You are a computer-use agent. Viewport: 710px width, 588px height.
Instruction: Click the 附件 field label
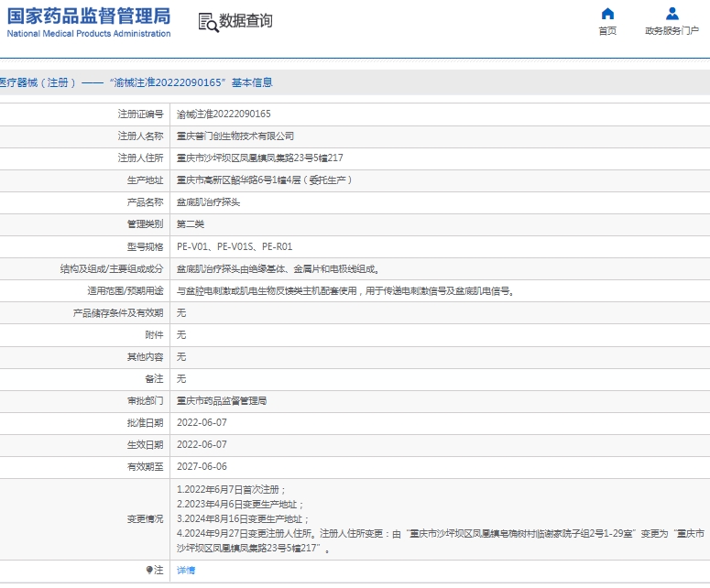click(154, 335)
